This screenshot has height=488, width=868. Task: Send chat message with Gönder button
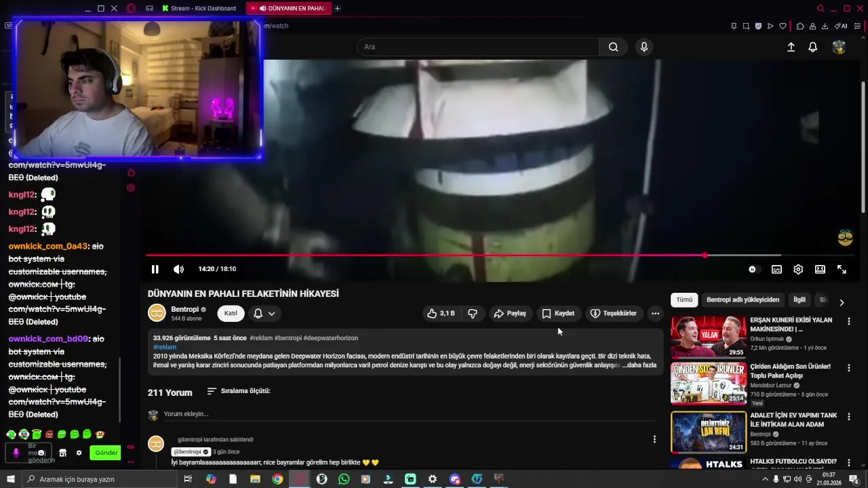[106, 453]
